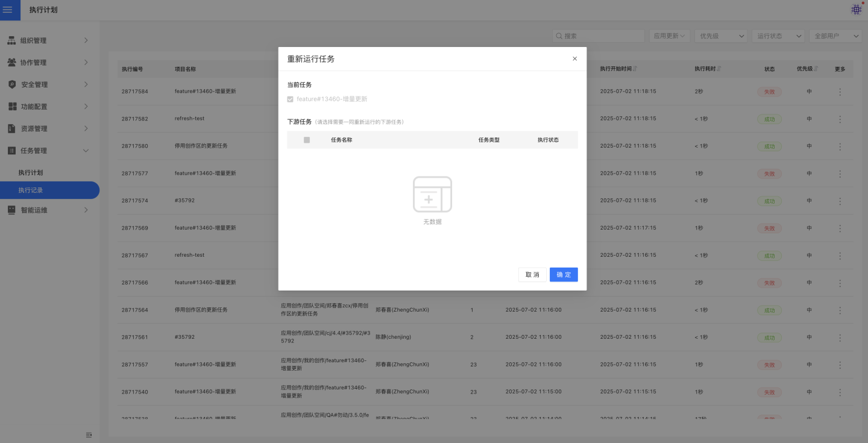This screenshot has width=868, height=443.
Task: Open the 全部用户 dropdown
Action: [x=835, y=36]
